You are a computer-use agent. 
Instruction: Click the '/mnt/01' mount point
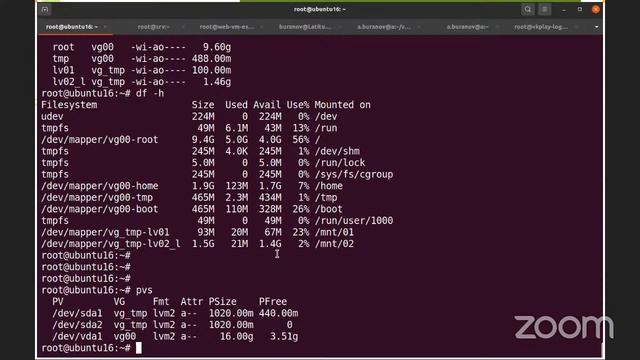point(334,232)
